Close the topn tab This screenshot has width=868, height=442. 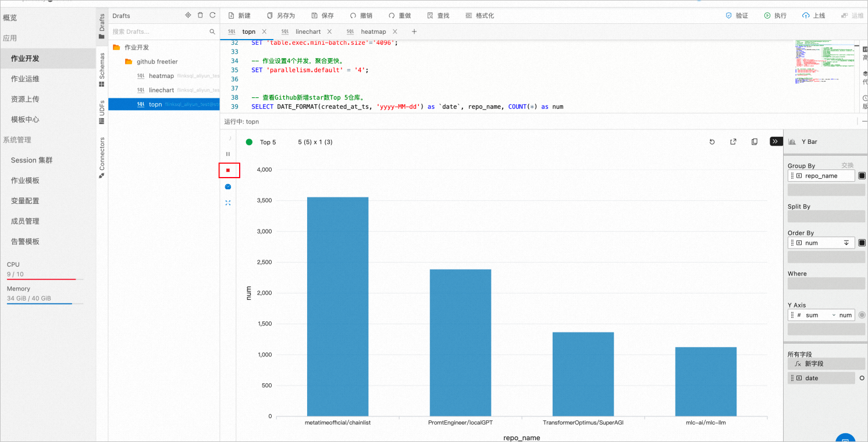point(264,31)
